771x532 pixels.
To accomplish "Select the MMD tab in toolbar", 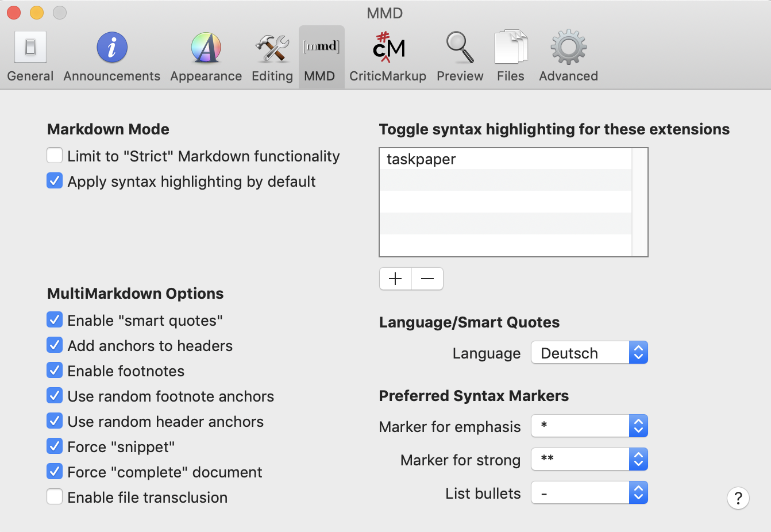I will click(320, 57).
